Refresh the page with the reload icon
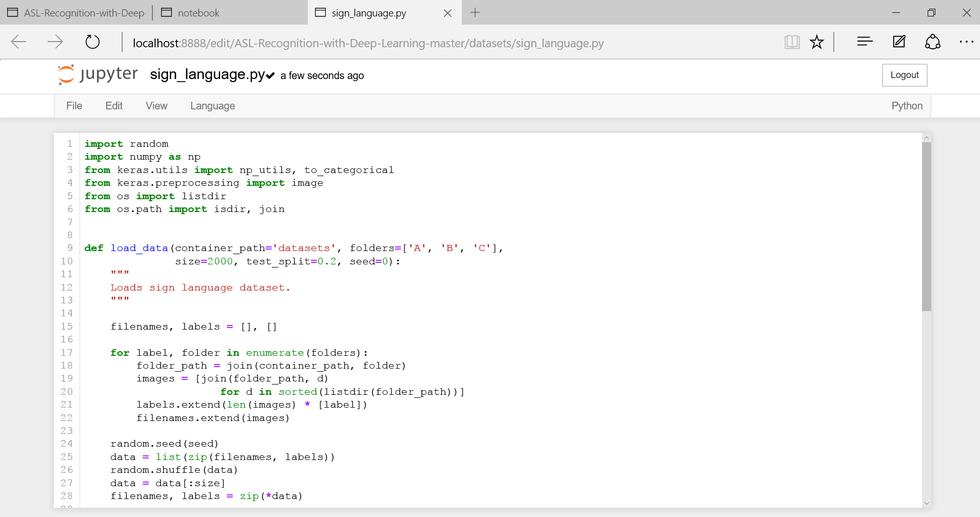 pos(92,42)
